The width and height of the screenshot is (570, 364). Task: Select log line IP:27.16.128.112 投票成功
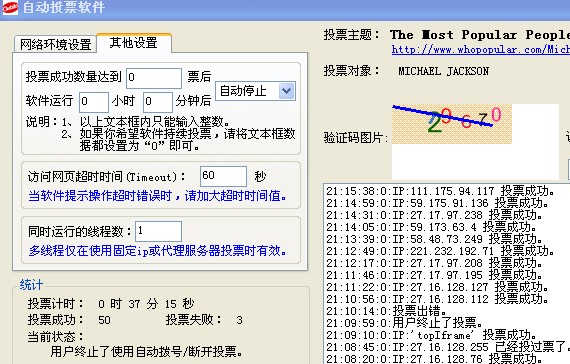(x=437, y=299)
